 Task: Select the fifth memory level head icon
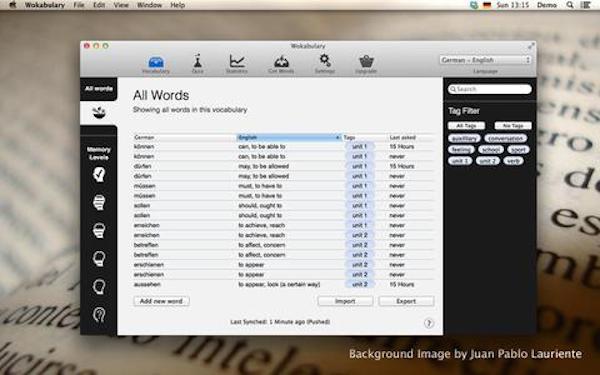coord(99,287)
